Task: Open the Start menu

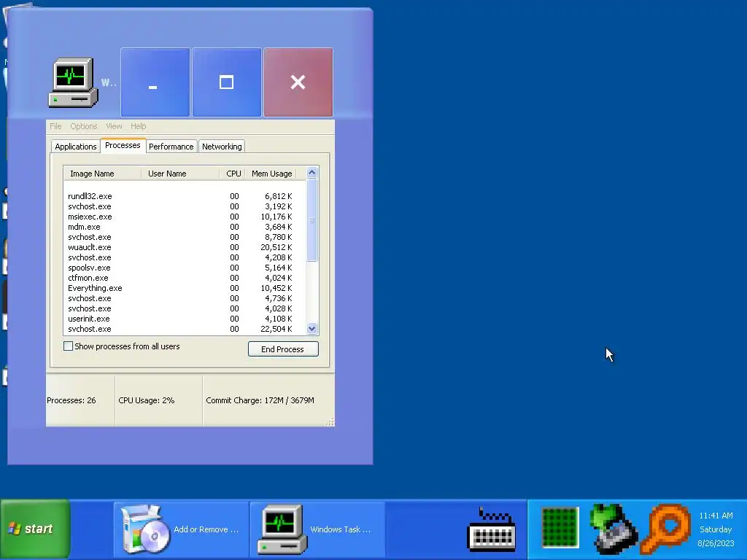Action: click(x=35, y=529)
